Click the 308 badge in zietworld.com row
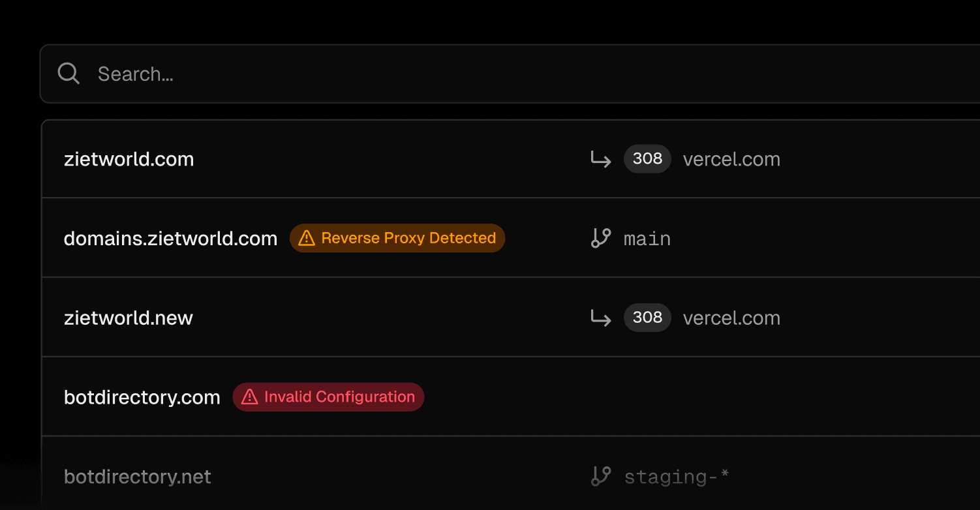The image size is (980, 510). tap(647, 158)
